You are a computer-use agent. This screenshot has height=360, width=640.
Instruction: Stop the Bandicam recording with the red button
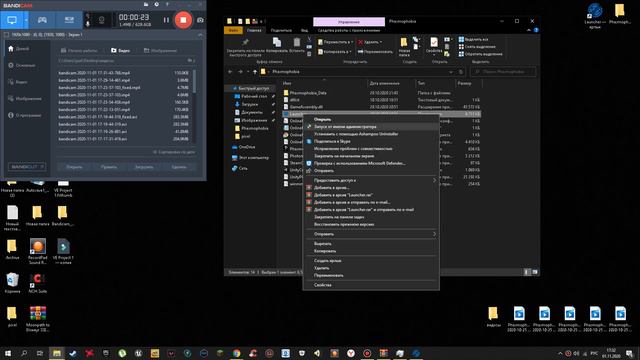click(x=183, y=20)
